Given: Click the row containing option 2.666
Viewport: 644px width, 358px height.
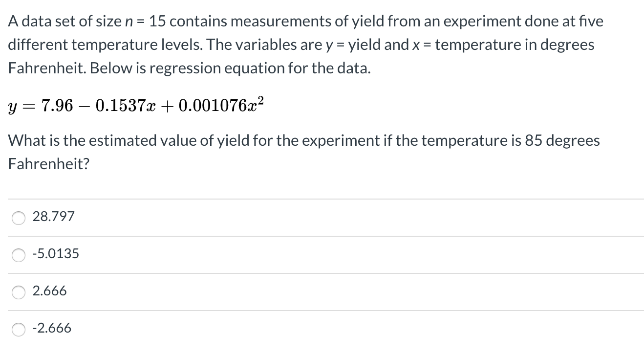Looking at the screenshot, I should [x=195, y=292].
